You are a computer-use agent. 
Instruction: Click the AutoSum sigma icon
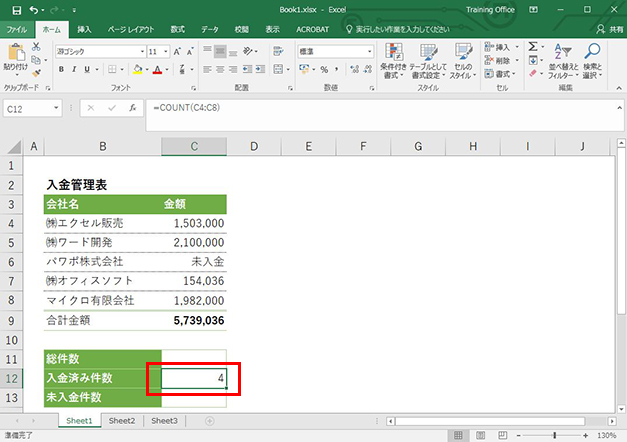pyautogui.click(x=532, y=47)
